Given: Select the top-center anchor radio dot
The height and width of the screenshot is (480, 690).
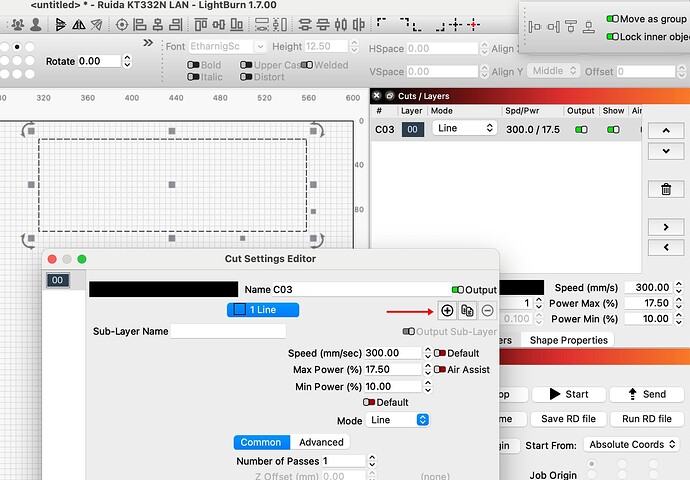Looking at the screenshot, I should coord(17,47).
